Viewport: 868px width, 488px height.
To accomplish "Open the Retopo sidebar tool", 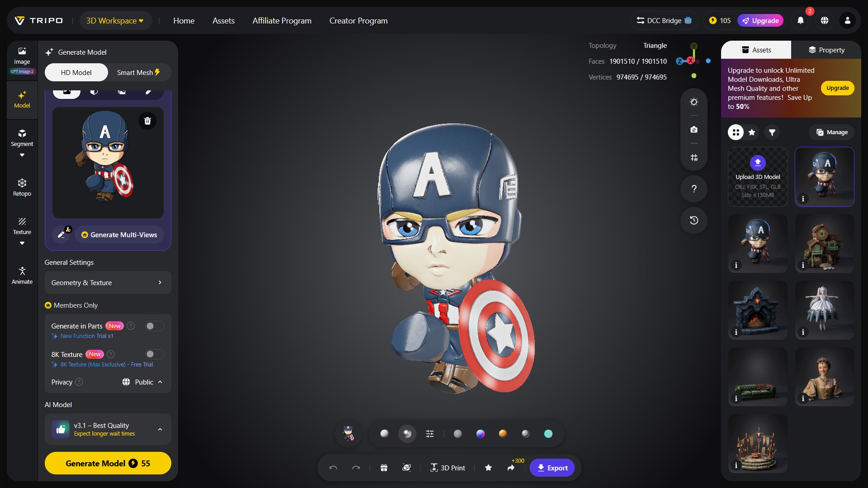I will [x=22, y=188].
